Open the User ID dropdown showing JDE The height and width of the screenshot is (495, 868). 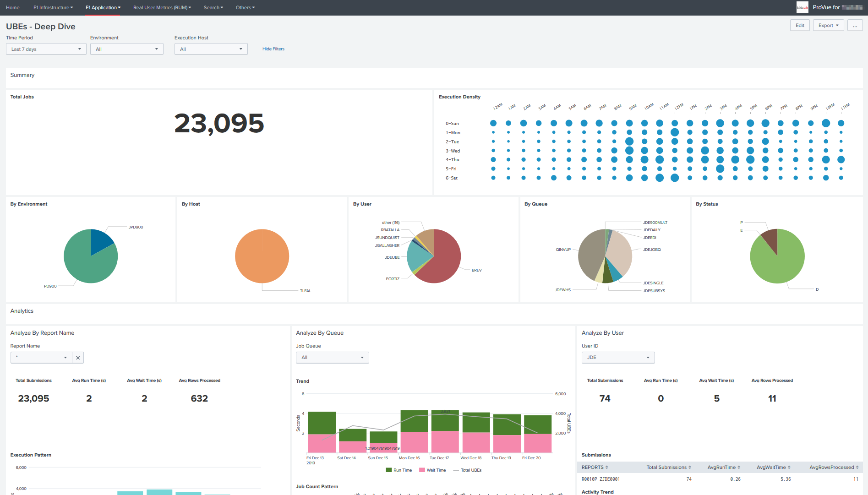[618, 358]
